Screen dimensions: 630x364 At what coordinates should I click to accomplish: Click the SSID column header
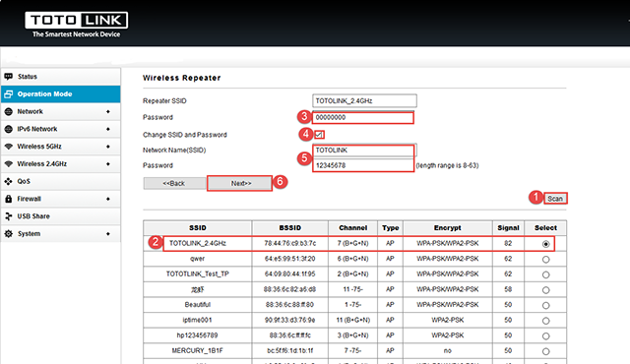(198, 227)
